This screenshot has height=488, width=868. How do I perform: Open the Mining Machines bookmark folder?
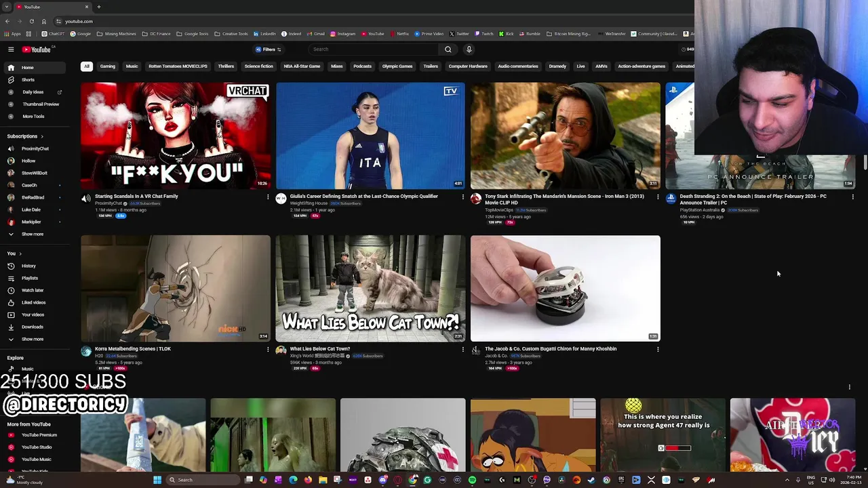tap(117, 34)
